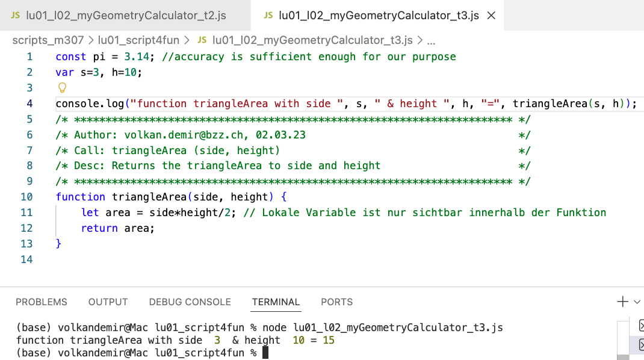Focus the terminal prompt cursor

tap(265, 353)
